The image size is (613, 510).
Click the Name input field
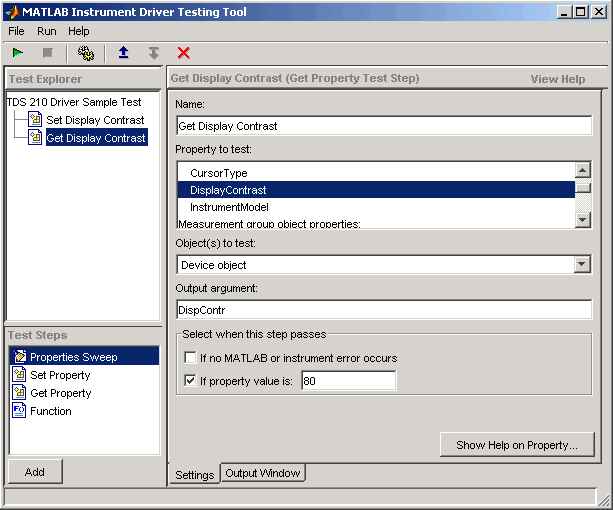point(384,126)
